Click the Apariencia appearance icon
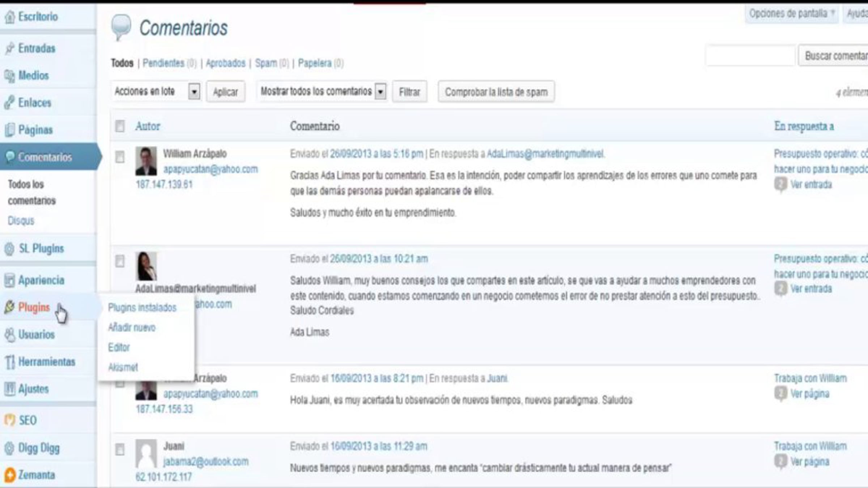Image resolution: width=868 pixels, height=488 pixels. point(10,280)
